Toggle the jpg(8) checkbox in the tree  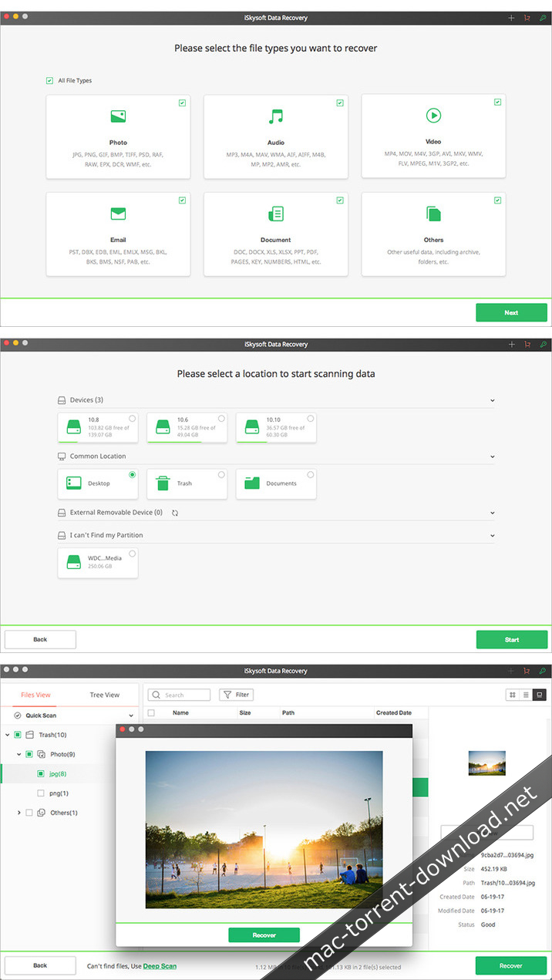click(41, 773)
